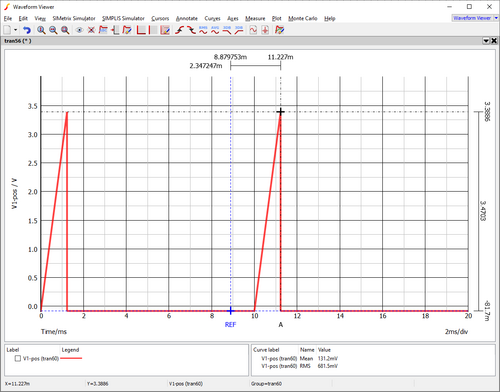The width and height of the screenshot is (500, 392).
Task: Open the new graph dropdown arrow
Action: (x=15, y=30)
